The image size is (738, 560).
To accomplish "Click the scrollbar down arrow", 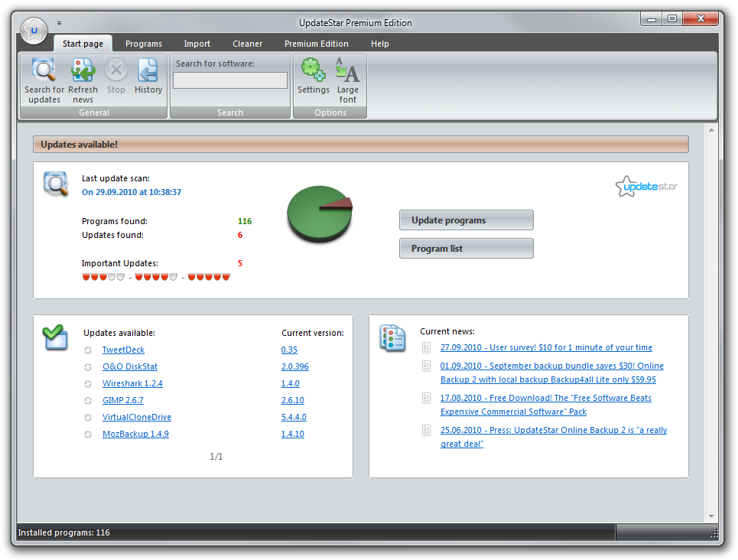I will pos(711,516).
